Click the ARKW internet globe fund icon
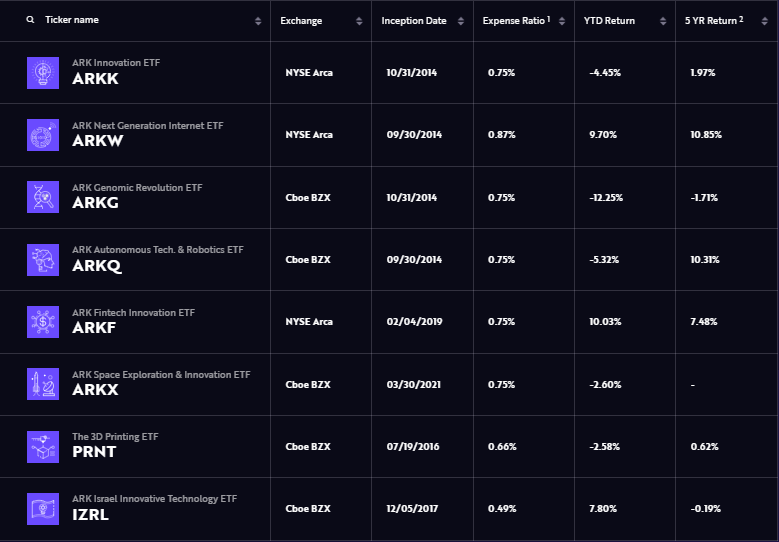 43,135
